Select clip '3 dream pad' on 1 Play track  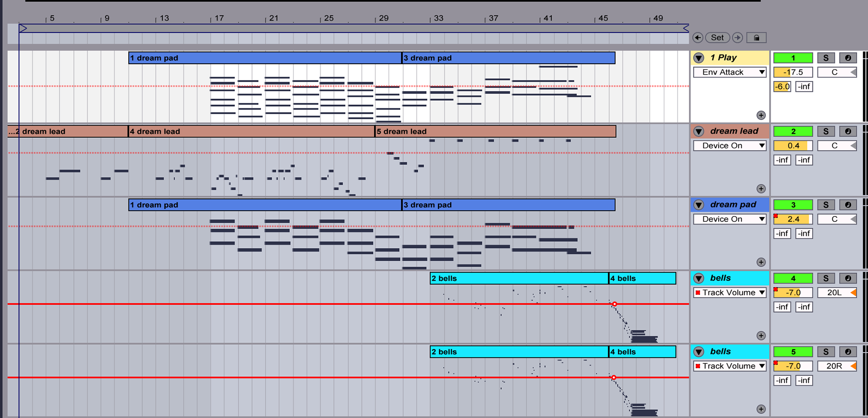(509, 58)
